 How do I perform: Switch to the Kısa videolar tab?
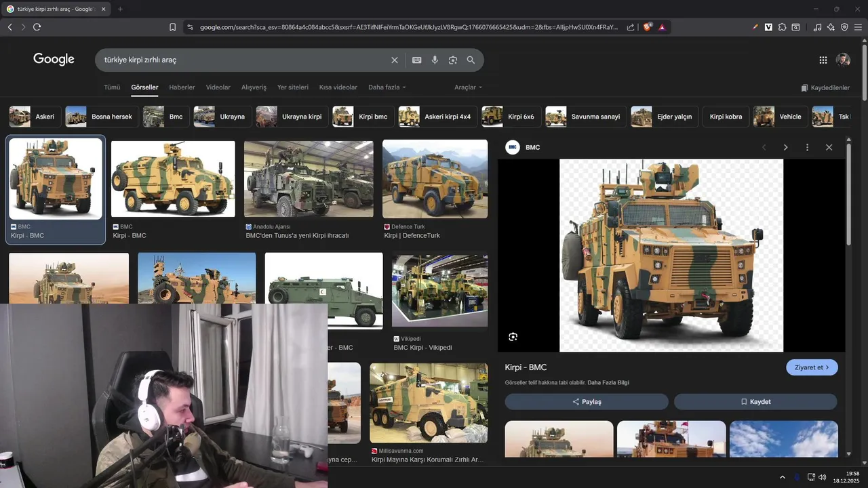pos(338,87)
